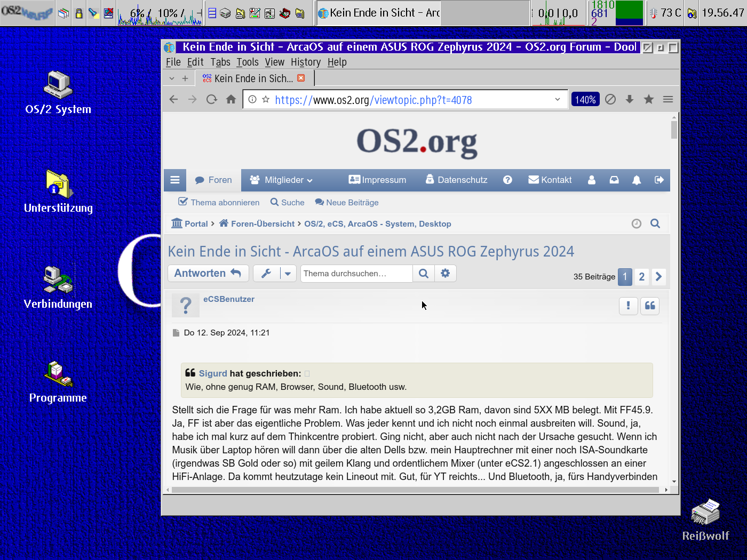Click the 140% zoom indicator
This screenshot has height=560, width=747.
[x=585, y=100]
